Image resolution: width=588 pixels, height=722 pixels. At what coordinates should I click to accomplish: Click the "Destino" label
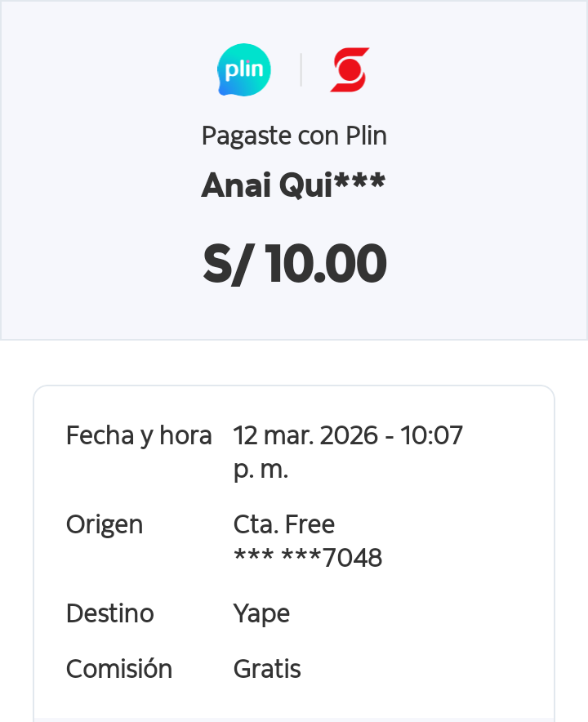point(110,613)
